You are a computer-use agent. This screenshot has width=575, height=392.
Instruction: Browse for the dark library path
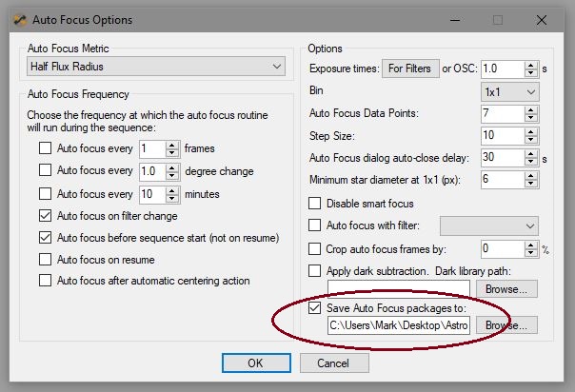506,289
